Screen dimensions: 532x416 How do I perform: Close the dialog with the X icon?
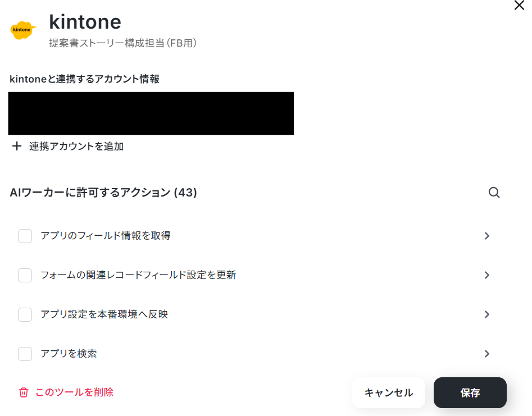point(519,6)
